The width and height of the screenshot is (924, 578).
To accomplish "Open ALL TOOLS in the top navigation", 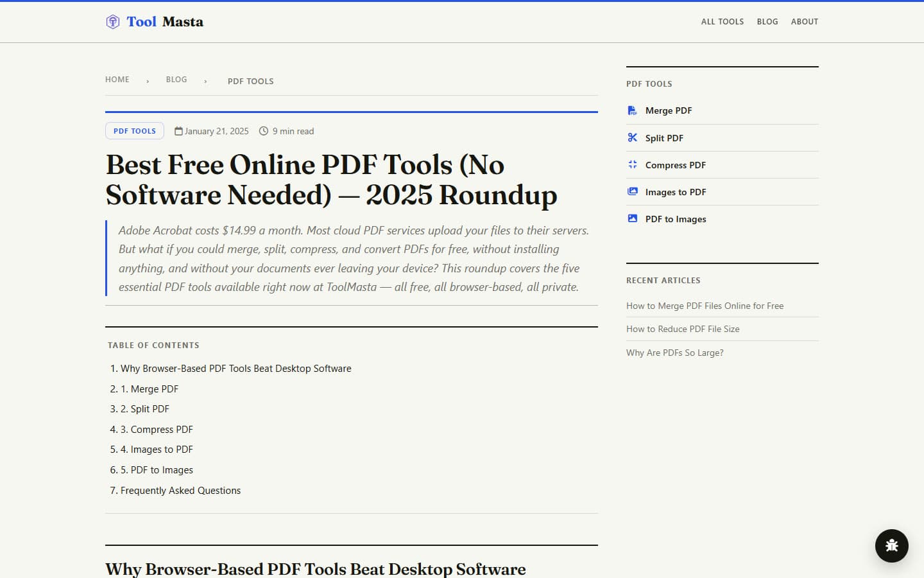I will click(x=723, y=22).
